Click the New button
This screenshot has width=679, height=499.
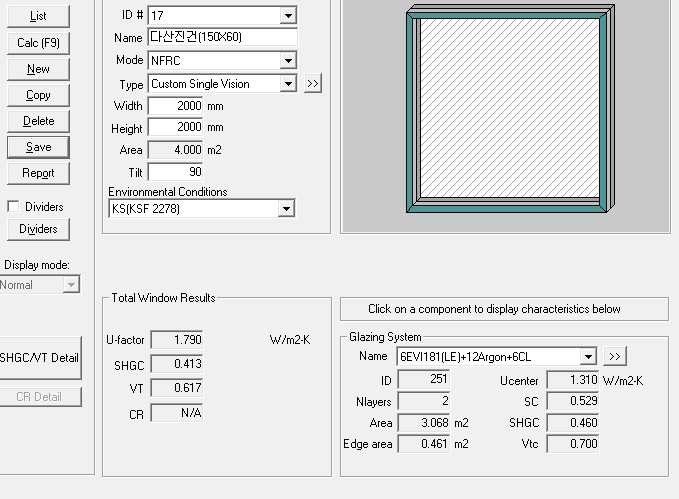38,69
